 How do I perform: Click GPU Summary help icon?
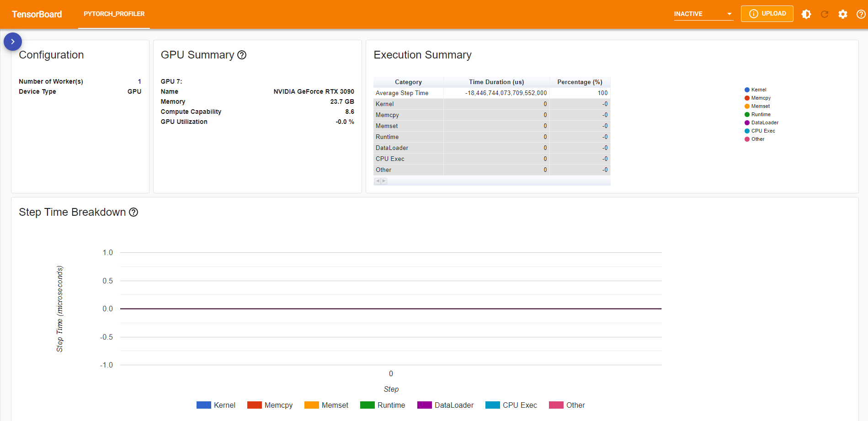[242, 55]
